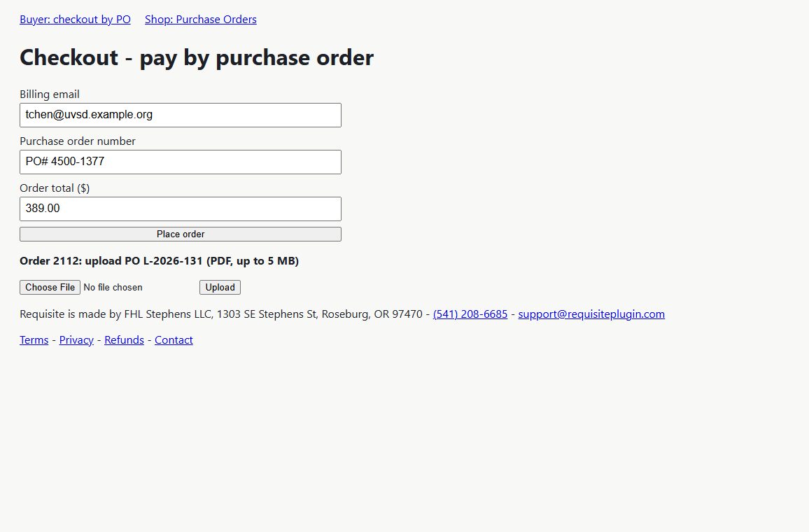The width and height of the screenshot is (809, 532).
Task: Open the Refunds link
Action: (124, 340)
